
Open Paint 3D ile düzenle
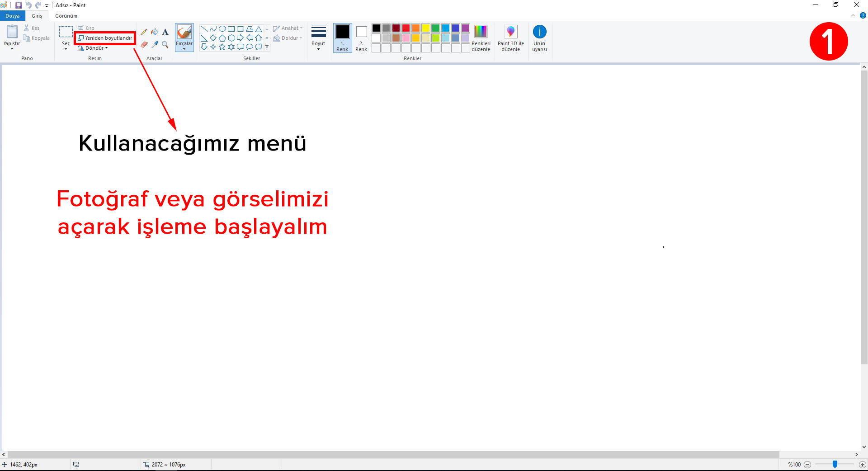(x=510, y=38)
